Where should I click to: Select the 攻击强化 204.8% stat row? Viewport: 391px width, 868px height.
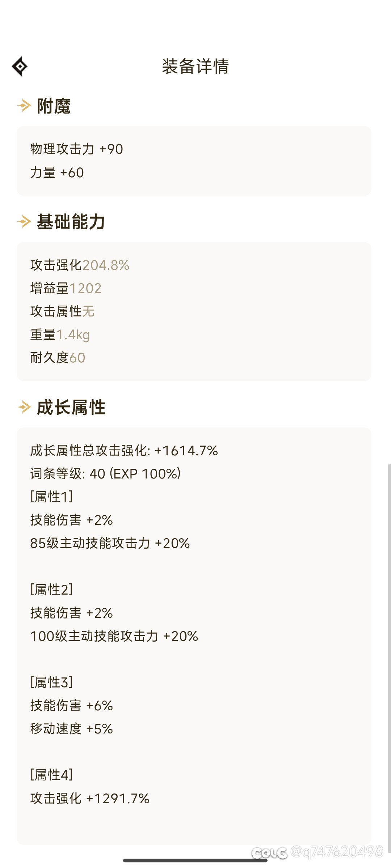point(80,265)
